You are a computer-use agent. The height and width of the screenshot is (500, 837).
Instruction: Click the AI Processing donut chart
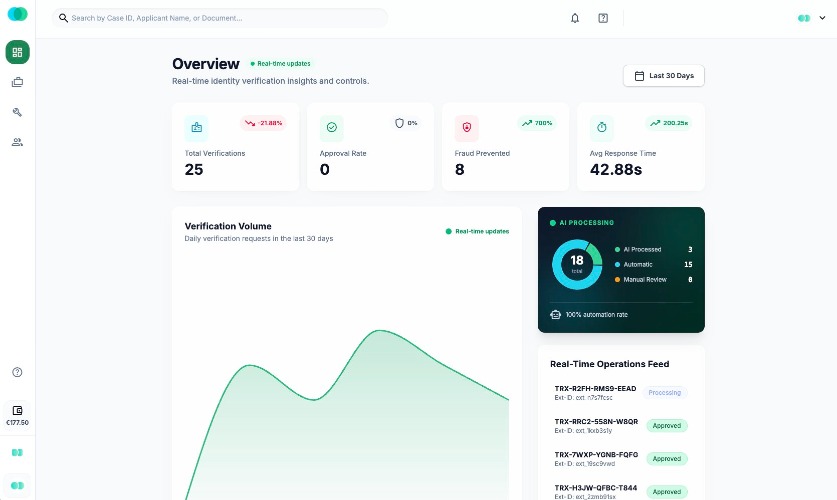point(577,264)
